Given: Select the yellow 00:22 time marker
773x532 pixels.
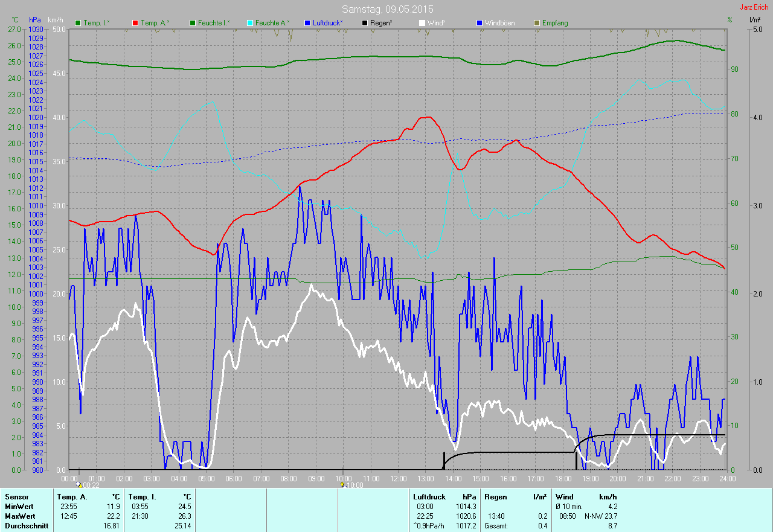Looking at the screenshot, I should click(79, 484).
